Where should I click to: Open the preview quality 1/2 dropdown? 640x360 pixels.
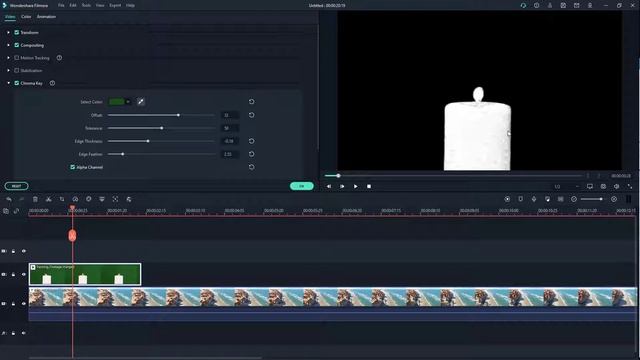point(566,187)
